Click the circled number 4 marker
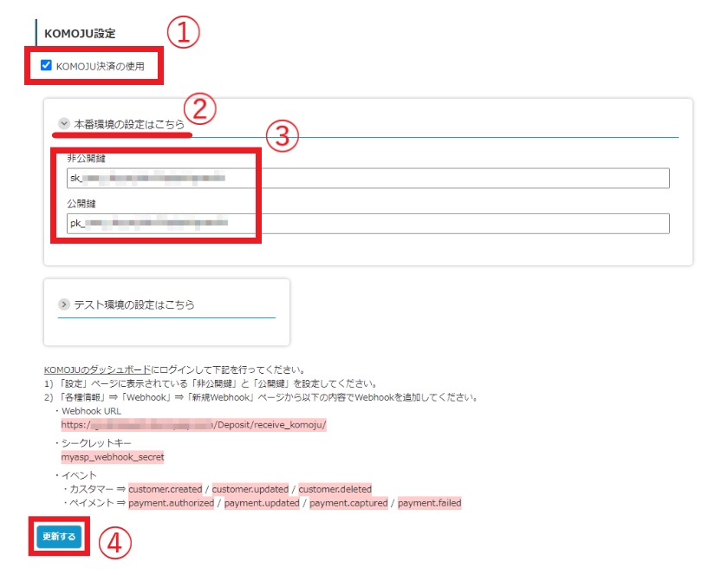The image size is (728, 575). (115, 543)
